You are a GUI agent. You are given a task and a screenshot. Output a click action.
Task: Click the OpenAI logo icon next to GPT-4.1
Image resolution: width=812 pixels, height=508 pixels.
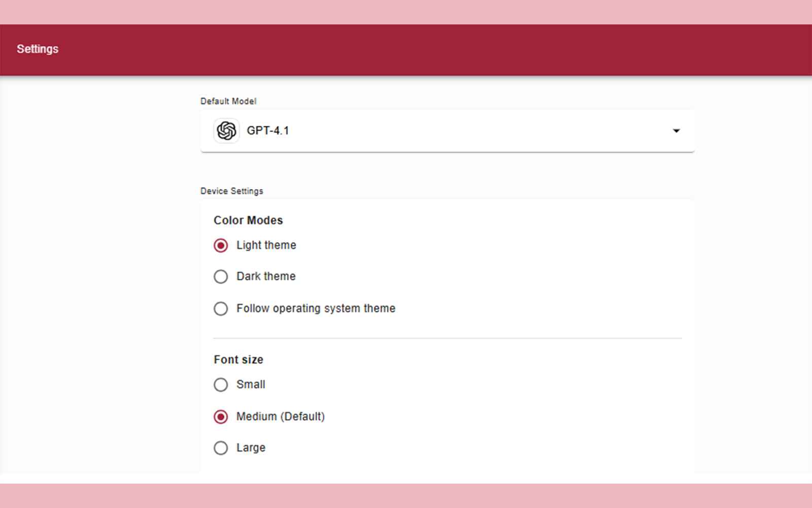[x=227, y=131]
